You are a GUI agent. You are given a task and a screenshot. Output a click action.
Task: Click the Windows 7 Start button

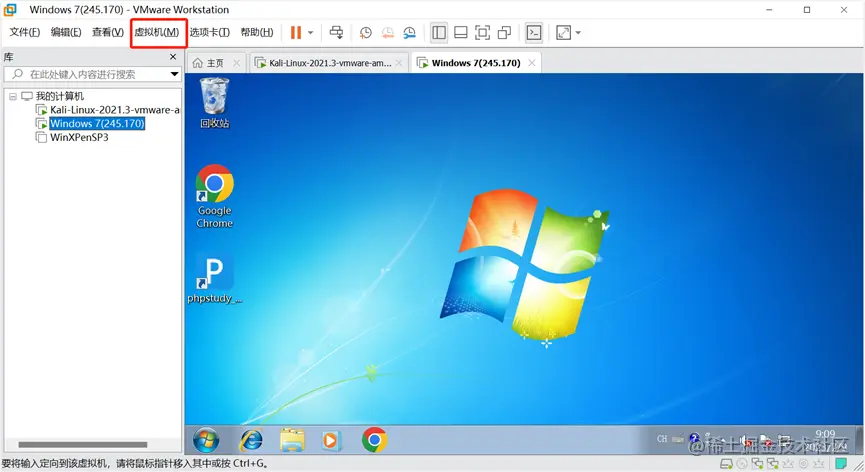tap(206, 440)
